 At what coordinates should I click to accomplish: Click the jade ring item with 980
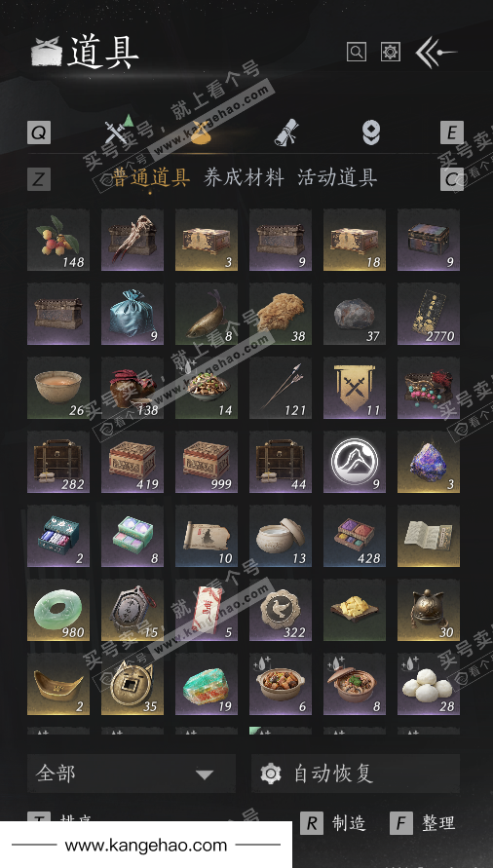[58, 610]
